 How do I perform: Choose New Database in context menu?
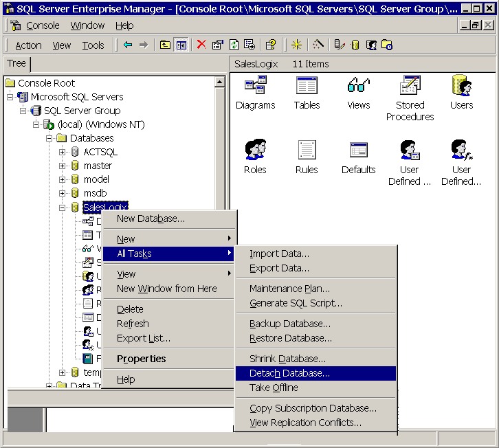coord(168,219)
